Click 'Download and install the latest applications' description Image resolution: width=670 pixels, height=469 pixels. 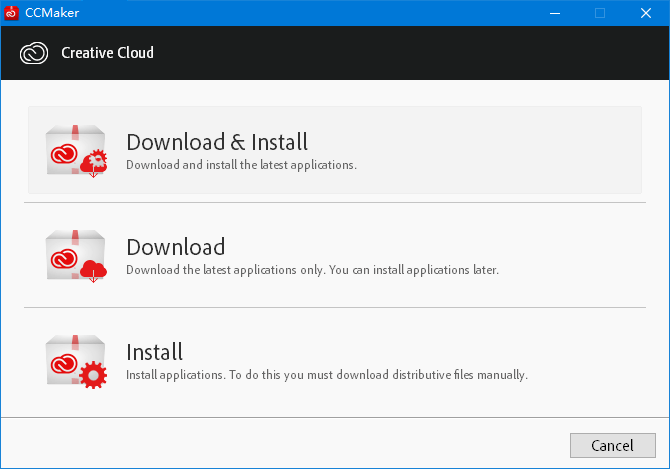coord(241,165)
